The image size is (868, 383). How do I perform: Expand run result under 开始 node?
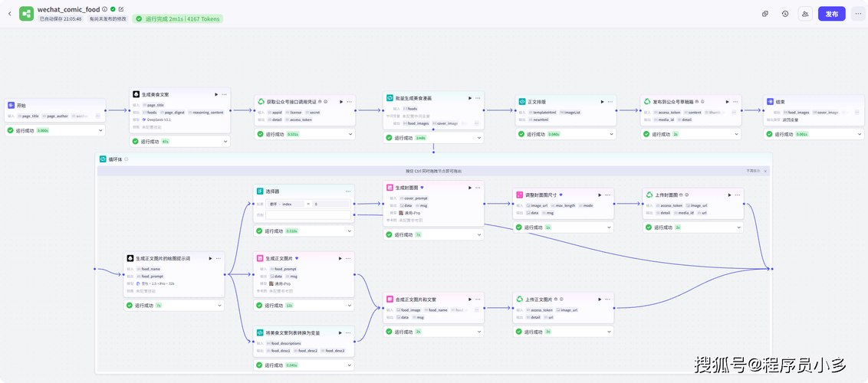coord(100,130)
